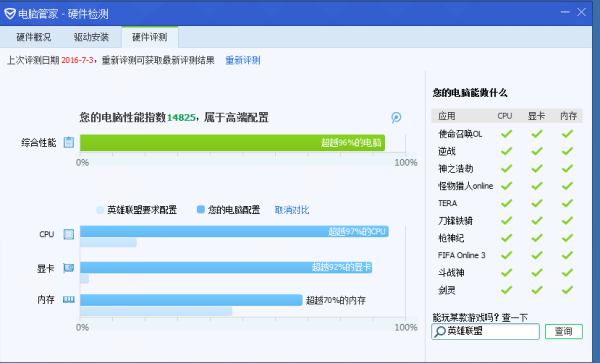600x363 pixels.
Task: Click the memory module icon
Action: [x=69, y=300]
